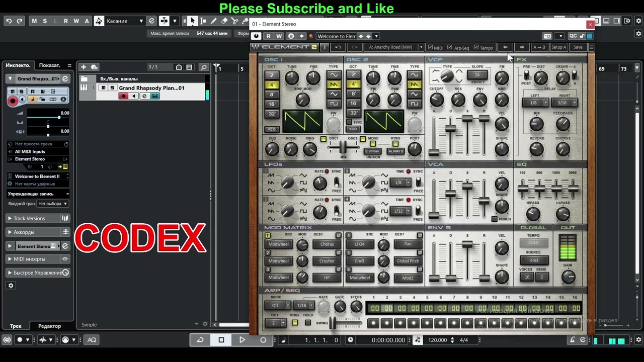Click the Setup A button
Screen dimensions: 644x362
(558, 47)
